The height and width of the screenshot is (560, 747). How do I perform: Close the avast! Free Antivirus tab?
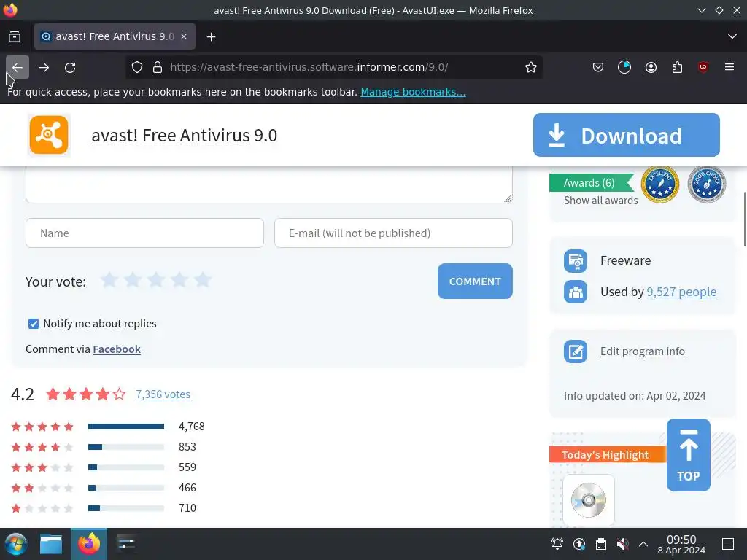[x=184, y=36]
